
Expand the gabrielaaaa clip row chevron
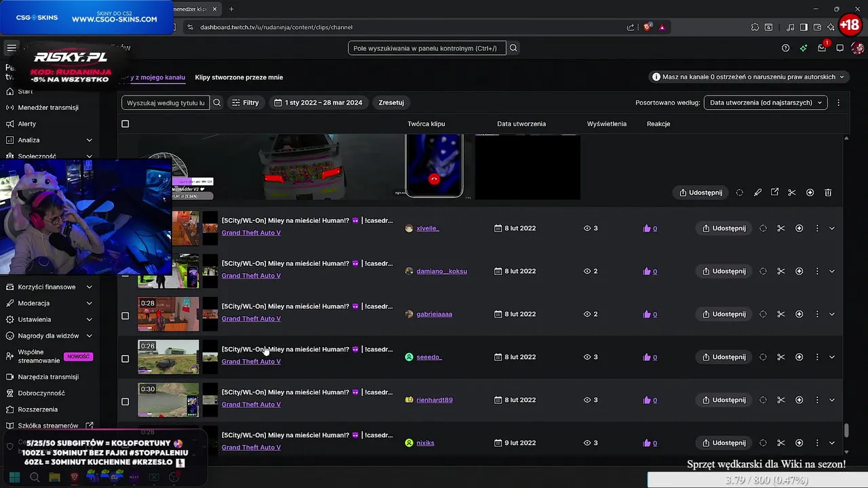click(x=832, y=314)
